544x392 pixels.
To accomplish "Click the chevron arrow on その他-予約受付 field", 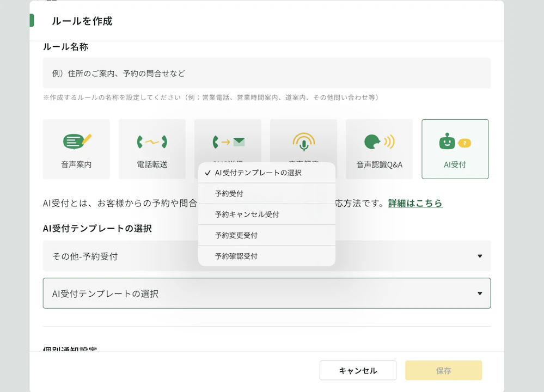I will point(479,256).
